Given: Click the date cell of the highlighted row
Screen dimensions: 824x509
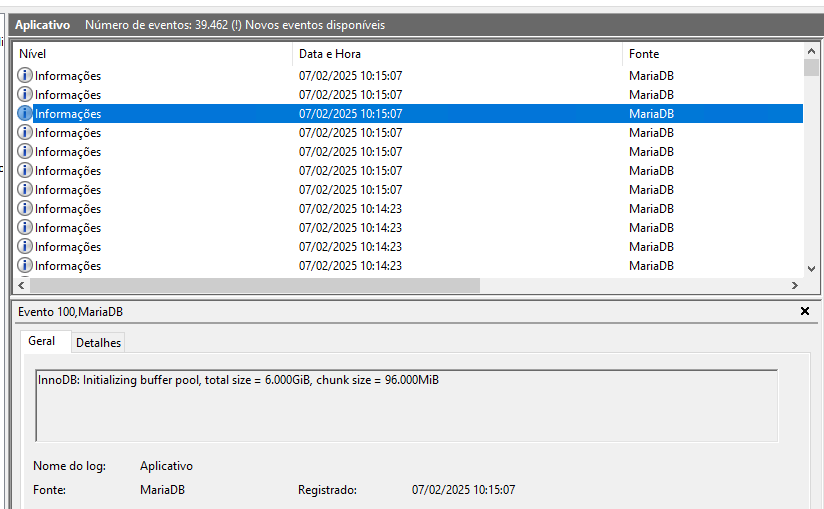Looking at the screenshot, I should [351, 113].
